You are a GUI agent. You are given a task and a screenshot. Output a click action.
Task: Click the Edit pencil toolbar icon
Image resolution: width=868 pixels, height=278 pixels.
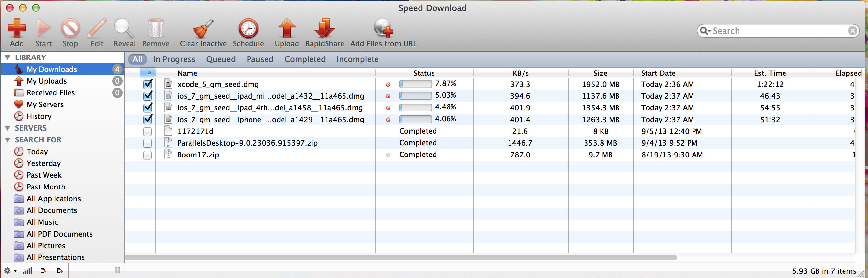(x=97, y=28)
